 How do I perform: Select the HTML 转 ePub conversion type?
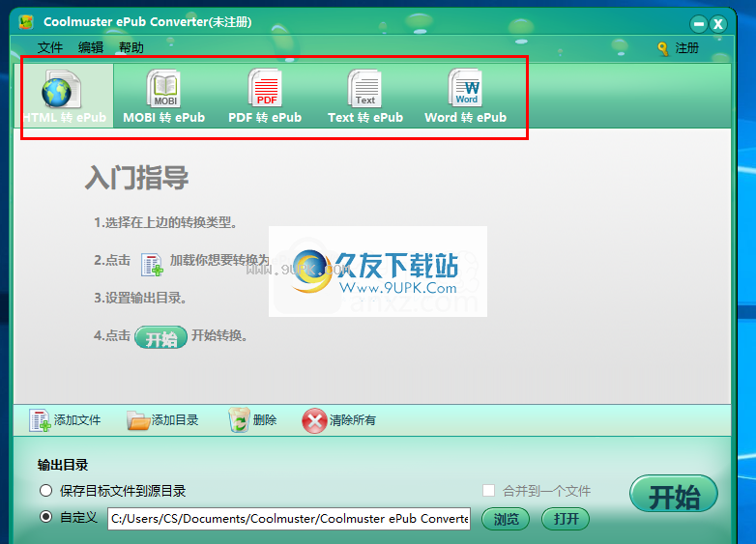pyautogui.click(x=64, y=96)
